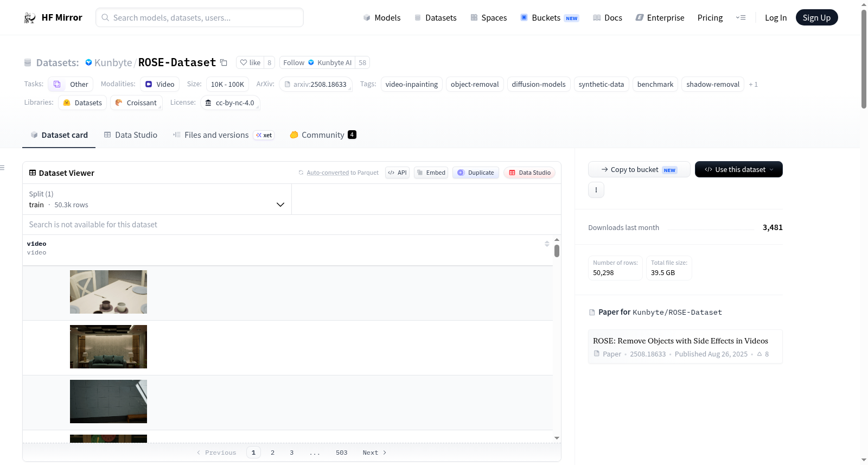
Task: Sort the video column
Action: point(547,244)
